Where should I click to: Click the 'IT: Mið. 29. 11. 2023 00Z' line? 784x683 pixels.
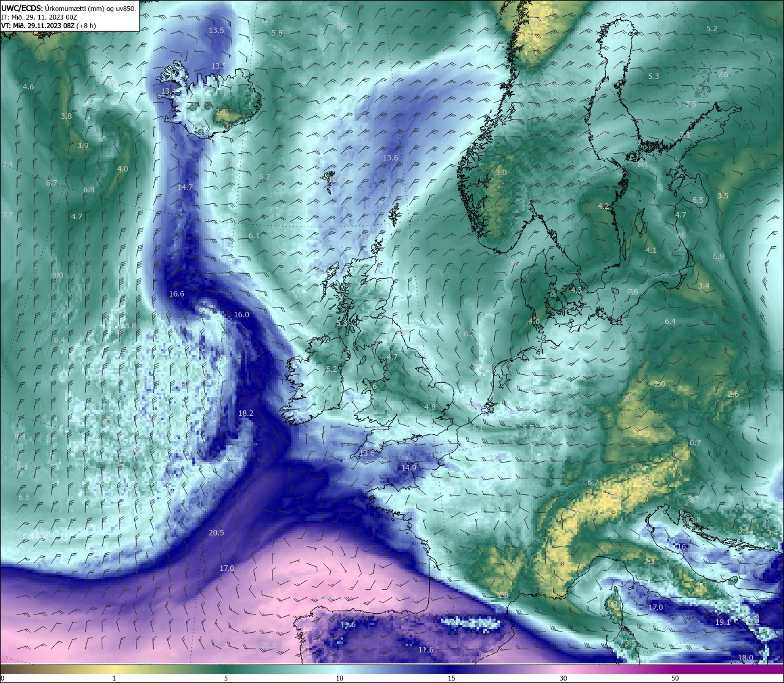point(39,17)
